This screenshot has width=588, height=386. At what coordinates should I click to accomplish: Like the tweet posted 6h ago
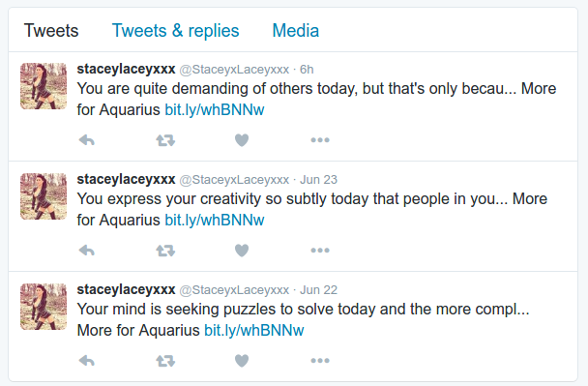242,140
